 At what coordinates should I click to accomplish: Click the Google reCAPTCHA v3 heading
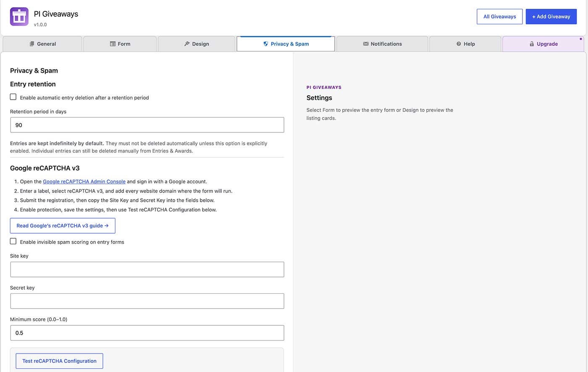click(x=45, y=168)
